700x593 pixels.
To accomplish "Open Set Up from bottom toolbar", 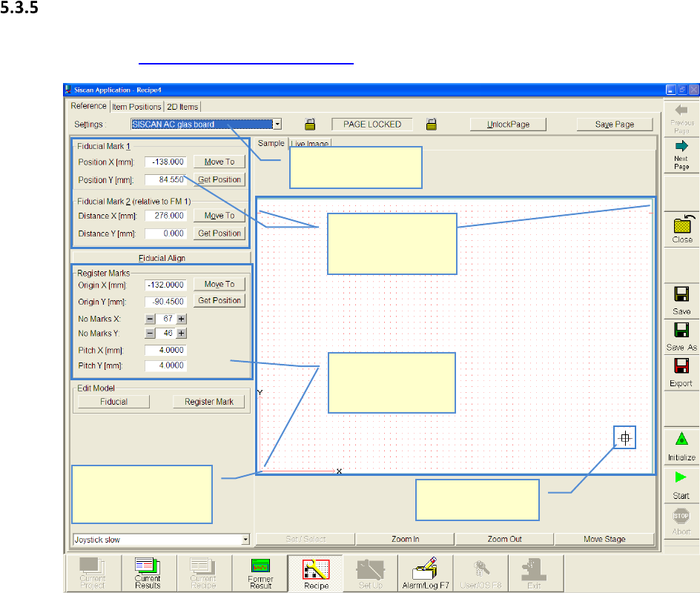I will point(371,574).
